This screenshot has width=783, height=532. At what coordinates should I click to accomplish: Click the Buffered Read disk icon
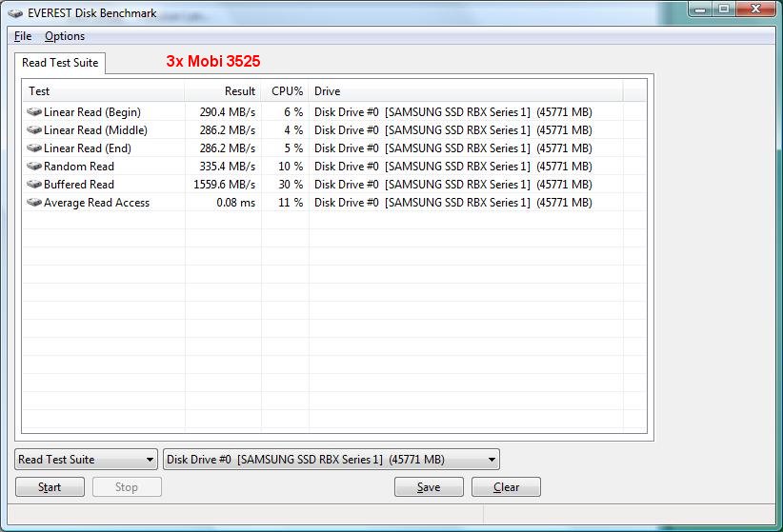click(x=35, y=185)
